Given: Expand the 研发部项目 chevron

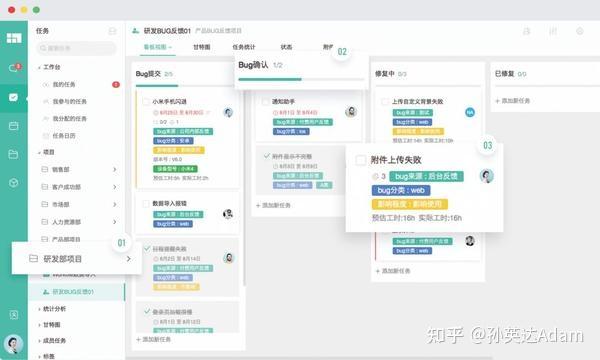Looking at the screenshot, I should tap(129, 259).
